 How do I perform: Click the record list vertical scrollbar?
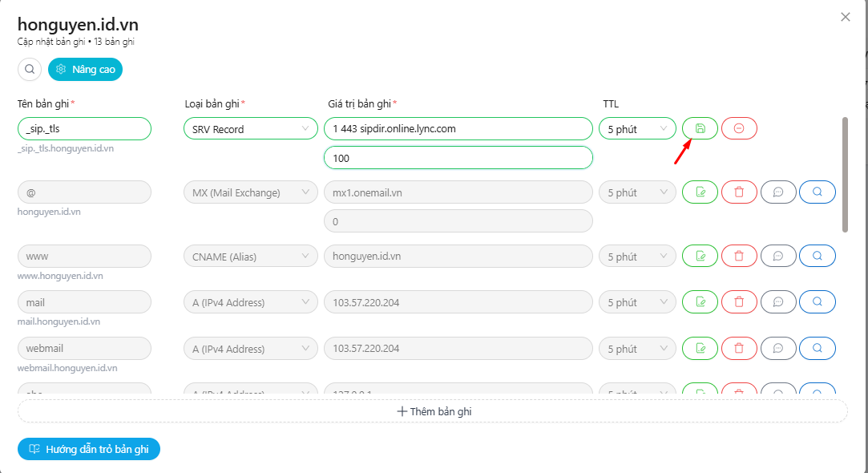(845, 175)
